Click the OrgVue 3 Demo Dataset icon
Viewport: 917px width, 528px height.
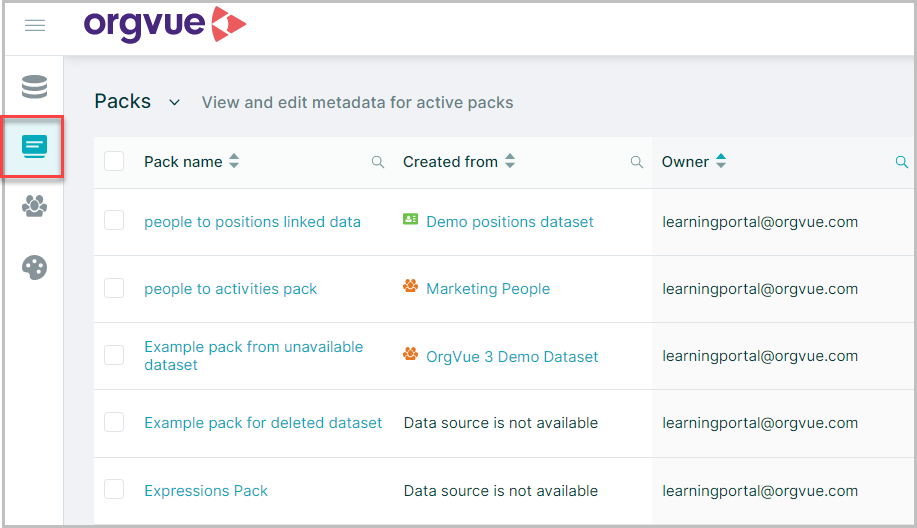(411, 354)
